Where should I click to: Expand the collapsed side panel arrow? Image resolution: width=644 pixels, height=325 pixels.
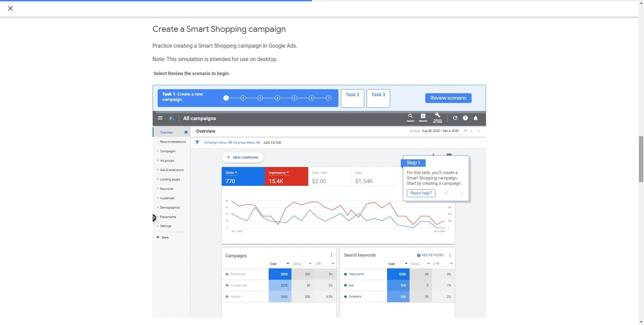(x=154, y=218)
